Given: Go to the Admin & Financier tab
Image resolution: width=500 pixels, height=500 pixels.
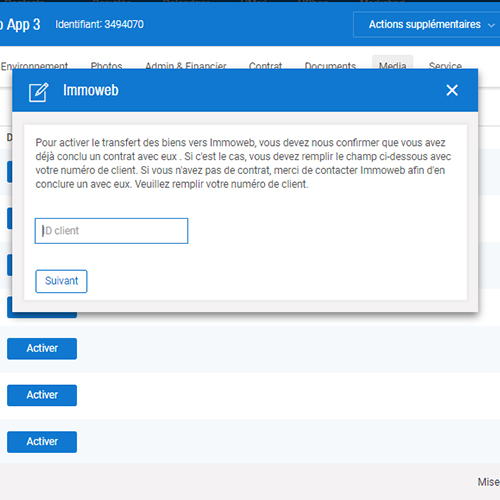Looking at the screenshot, I should coord(186,65).
